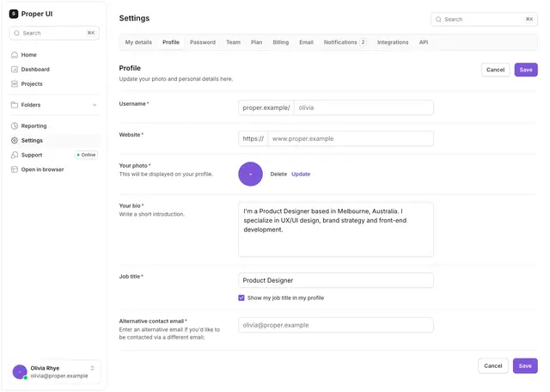
Task: Click olivia@proper.example in sidebar
Action: click(x=59, y=376)
